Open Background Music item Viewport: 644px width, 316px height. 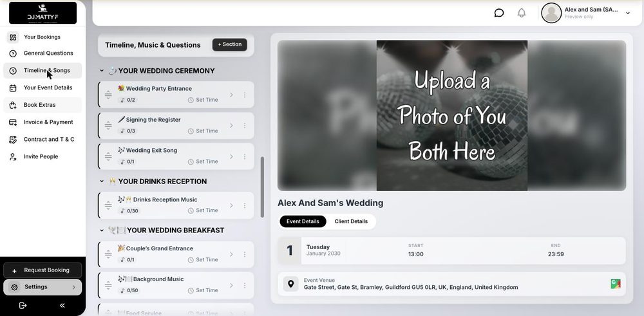(176, 285)
